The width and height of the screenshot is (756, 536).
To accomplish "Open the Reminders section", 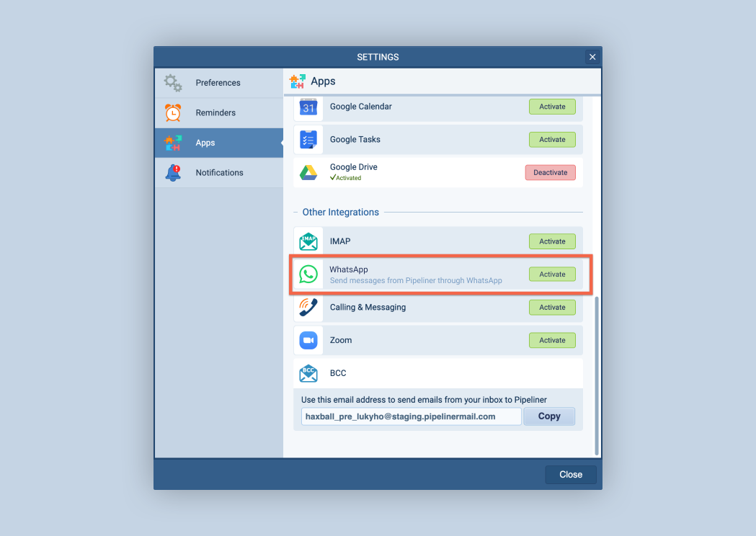I will point(219,113).
